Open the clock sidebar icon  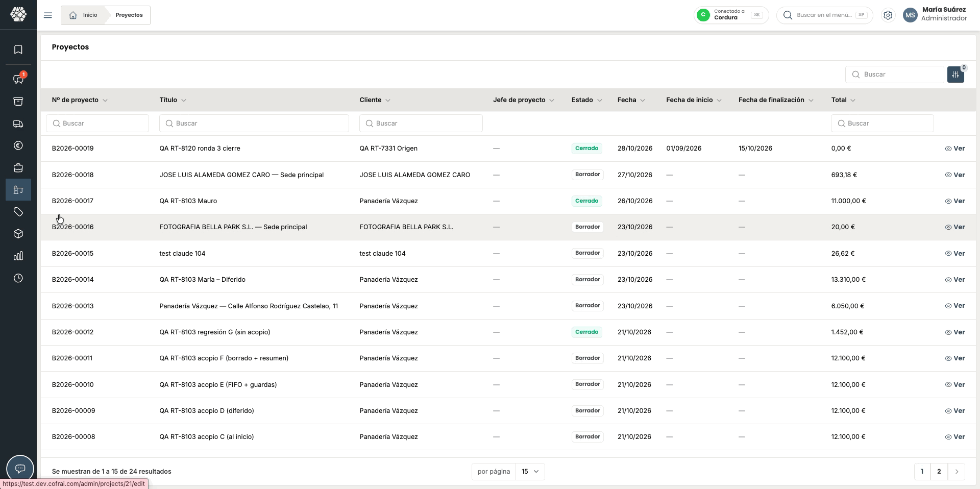[18, 278]
